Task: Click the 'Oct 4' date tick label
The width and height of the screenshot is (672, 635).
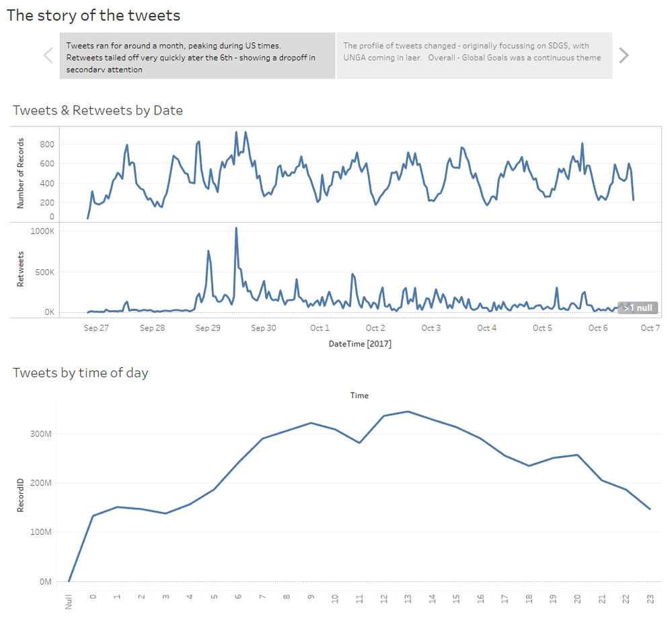Action: tap(487, 328)
